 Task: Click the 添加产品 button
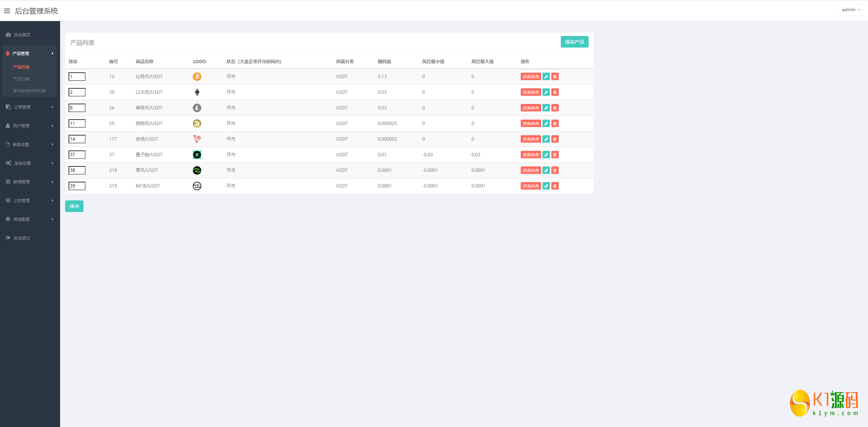tap(574, 42)
